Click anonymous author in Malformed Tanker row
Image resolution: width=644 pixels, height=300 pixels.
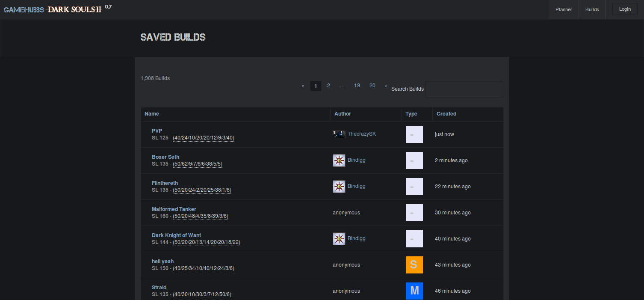tap(346, 213)
